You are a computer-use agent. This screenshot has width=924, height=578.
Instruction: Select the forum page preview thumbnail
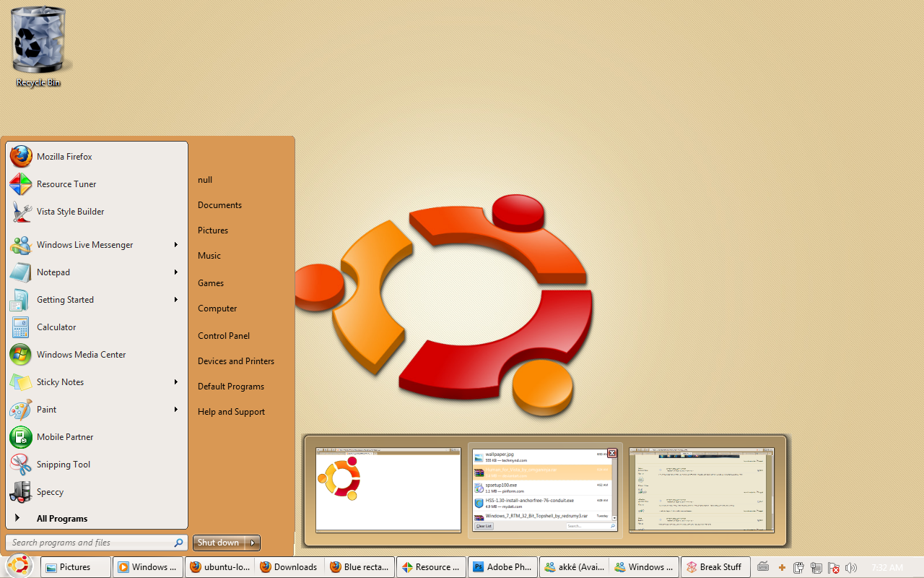tap(702, 490)
